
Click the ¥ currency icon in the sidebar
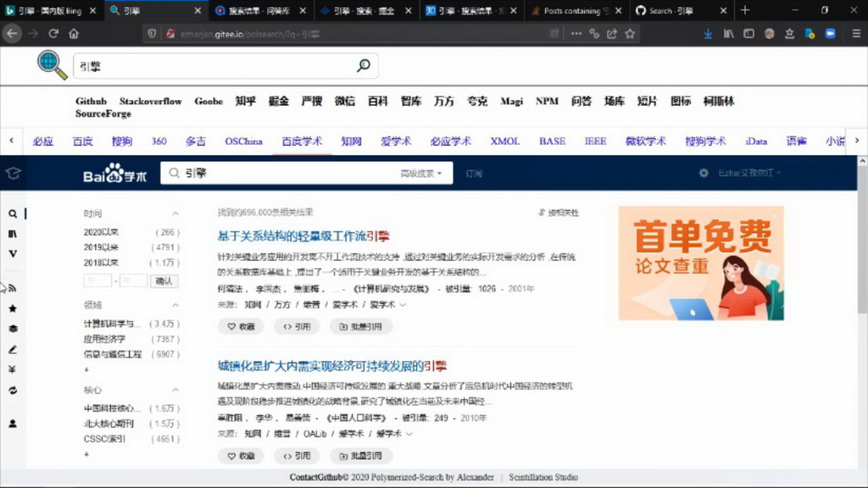pos(12,369)
